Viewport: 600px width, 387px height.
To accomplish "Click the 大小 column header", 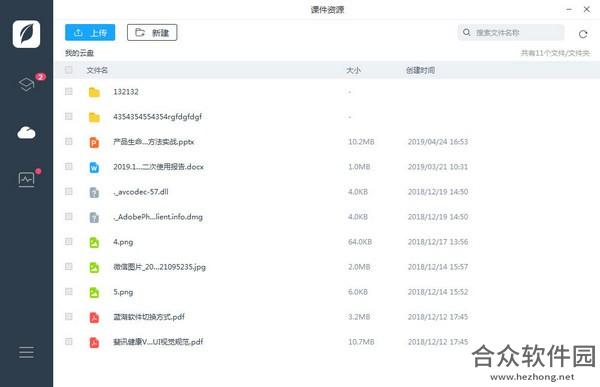I will point(354,70).
